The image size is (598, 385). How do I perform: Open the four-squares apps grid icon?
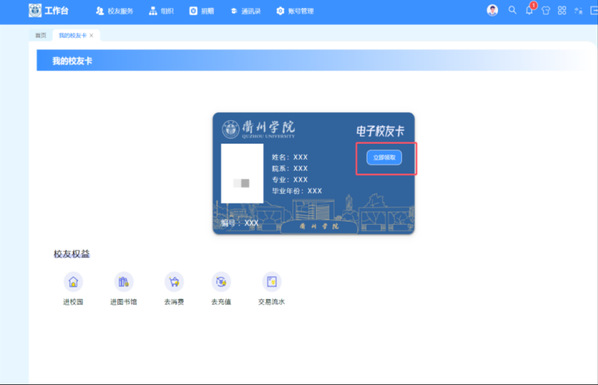coord(562,11)
